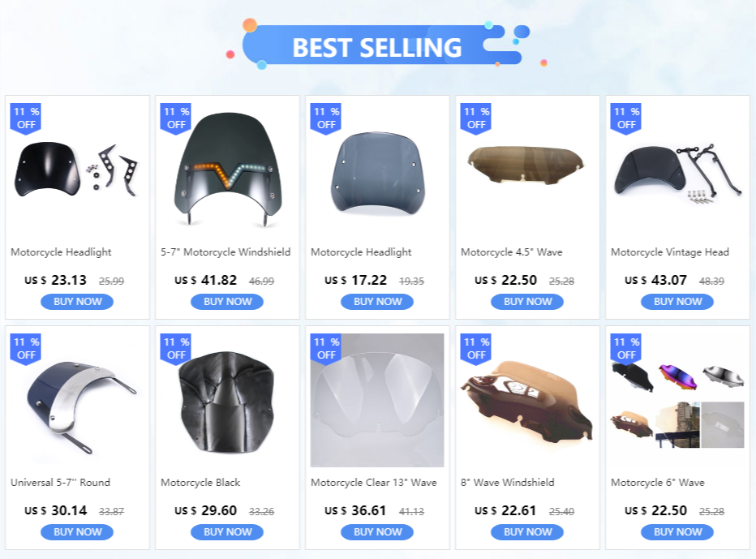Open the multi-color 6" wave windshield collage

677,400
